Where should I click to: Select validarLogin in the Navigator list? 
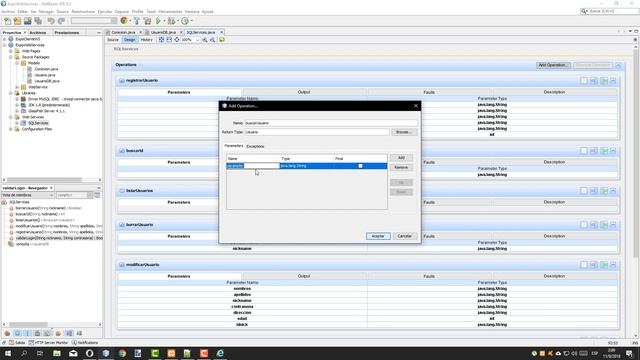click(59, 238)
